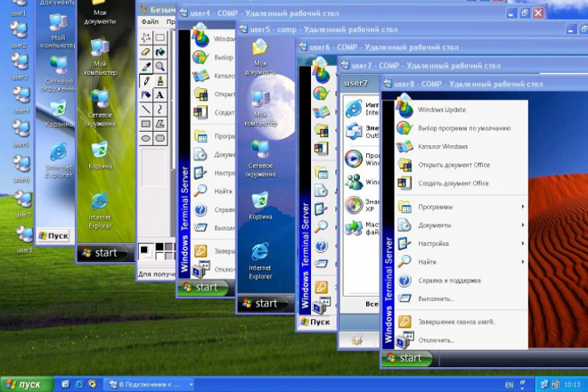
Task: Pick the black color in Paint palette
Action: point(159,247)
